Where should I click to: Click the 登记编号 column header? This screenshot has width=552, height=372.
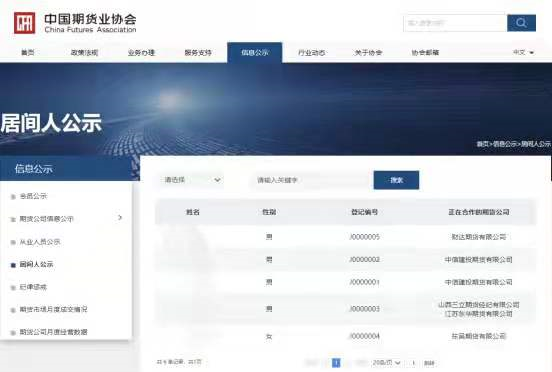[x=365, y=212]
